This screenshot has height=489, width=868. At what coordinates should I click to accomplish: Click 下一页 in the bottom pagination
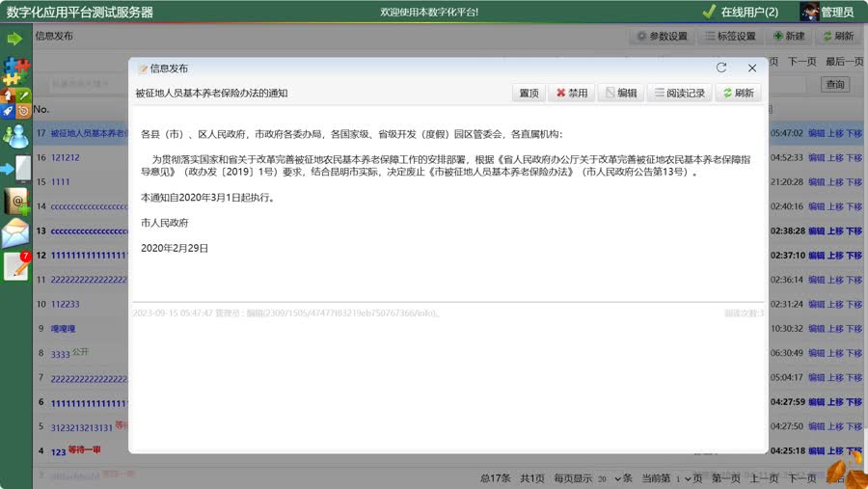pyautogui.click(x=802, y=478)
